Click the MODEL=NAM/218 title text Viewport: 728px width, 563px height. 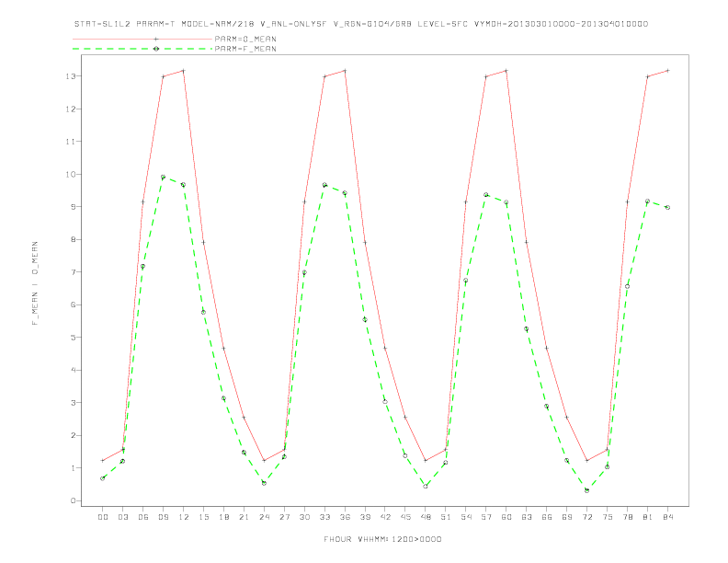(218, 24)
